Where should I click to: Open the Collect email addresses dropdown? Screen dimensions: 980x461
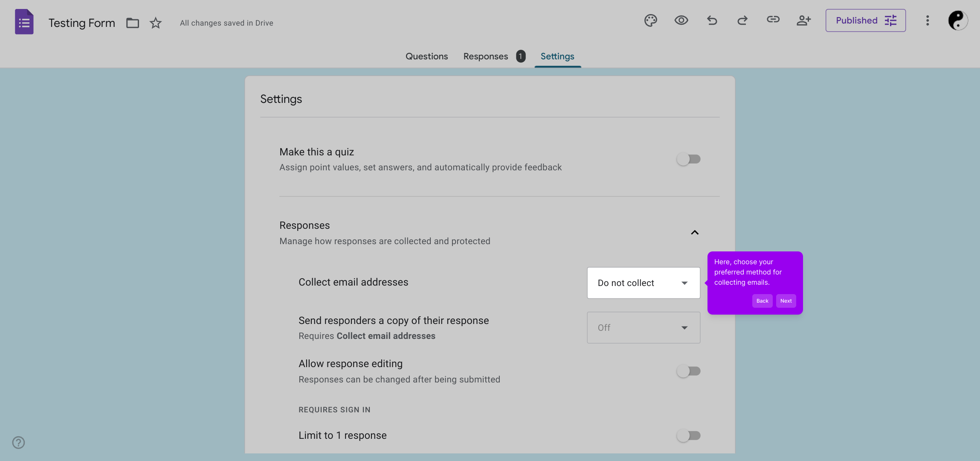[x=643, y=283]
